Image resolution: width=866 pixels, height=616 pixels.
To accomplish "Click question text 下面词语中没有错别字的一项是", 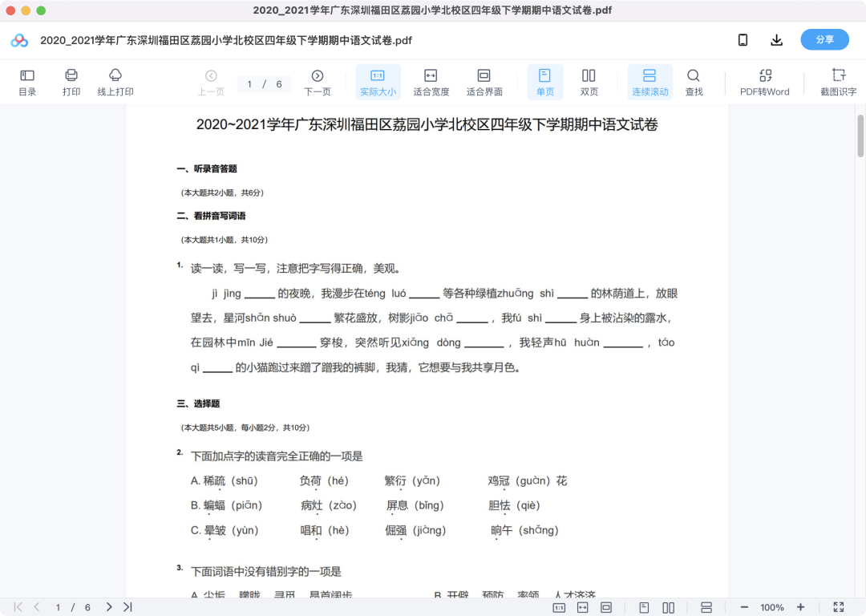I will (x=266, y=572).
